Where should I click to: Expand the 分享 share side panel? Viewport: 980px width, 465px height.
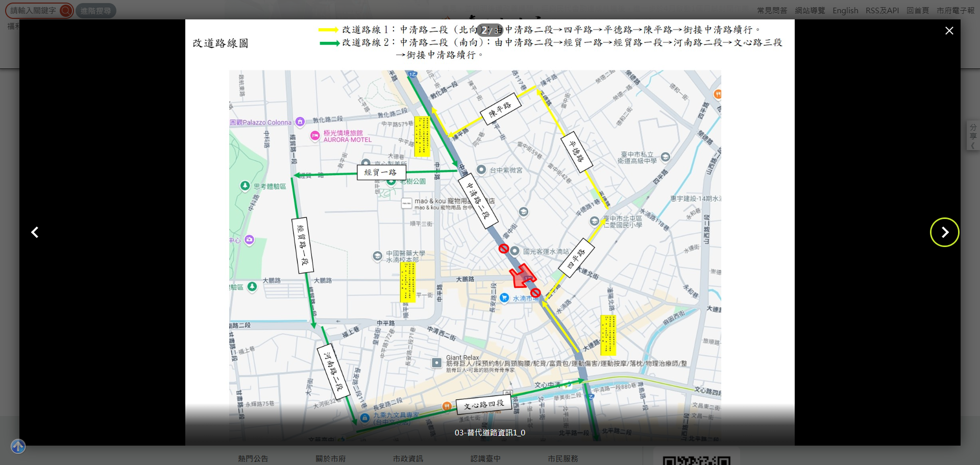coord(973,136)
